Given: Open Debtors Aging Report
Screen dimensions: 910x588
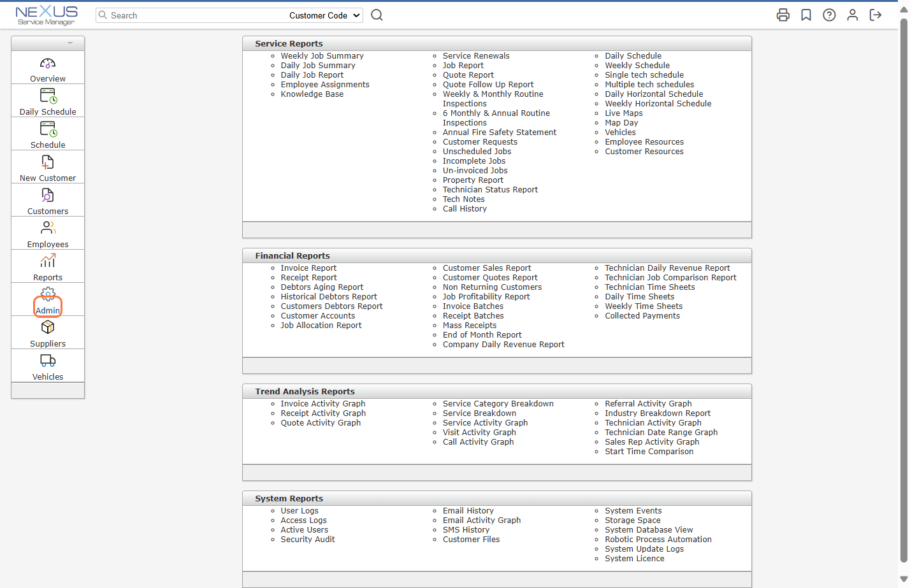Looking at the screenshot, I should 322,287.
